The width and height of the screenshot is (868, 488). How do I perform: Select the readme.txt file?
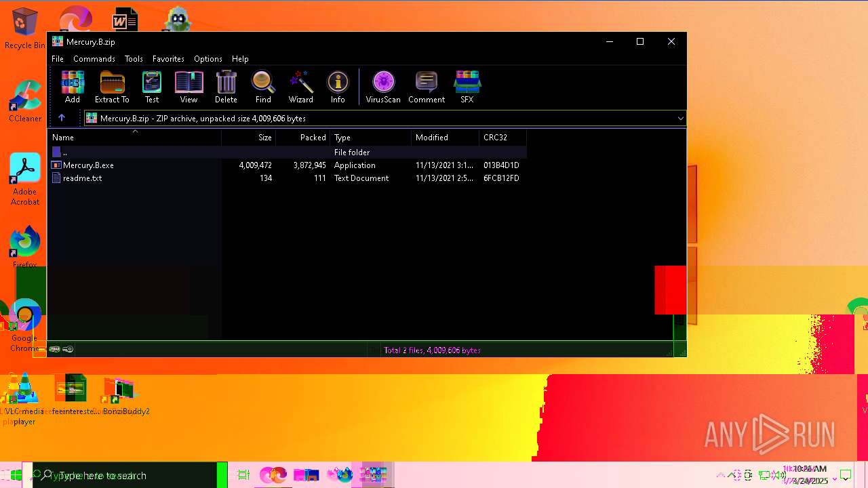tap(82, 178)
